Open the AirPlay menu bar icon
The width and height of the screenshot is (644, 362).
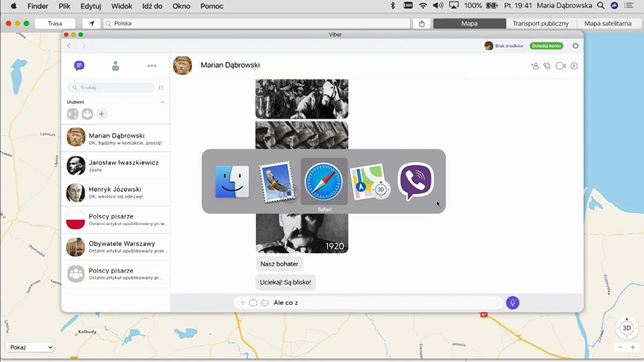coord(454,6)
